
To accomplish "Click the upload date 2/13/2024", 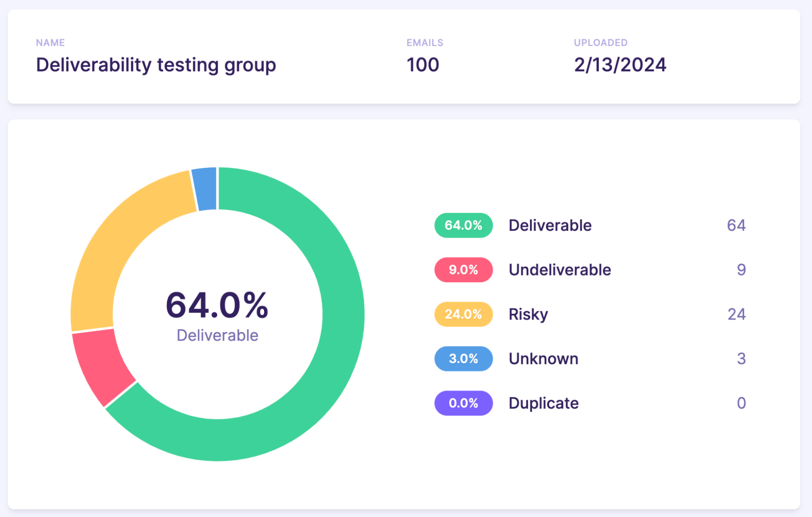I will 620,65.
